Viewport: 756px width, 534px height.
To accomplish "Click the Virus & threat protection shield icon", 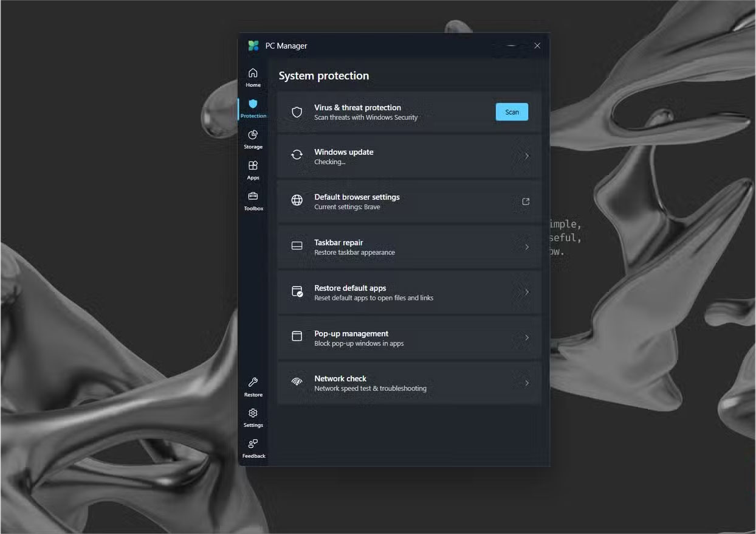I will [x=297, y=112].
